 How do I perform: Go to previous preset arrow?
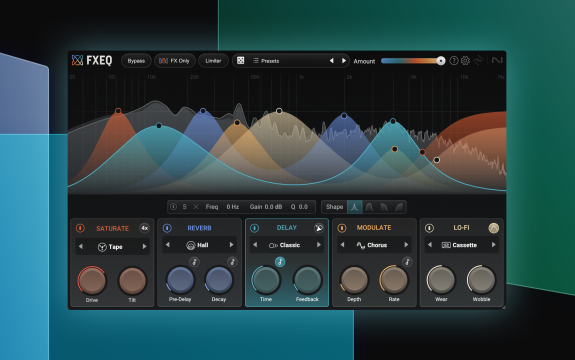[332, 60]
